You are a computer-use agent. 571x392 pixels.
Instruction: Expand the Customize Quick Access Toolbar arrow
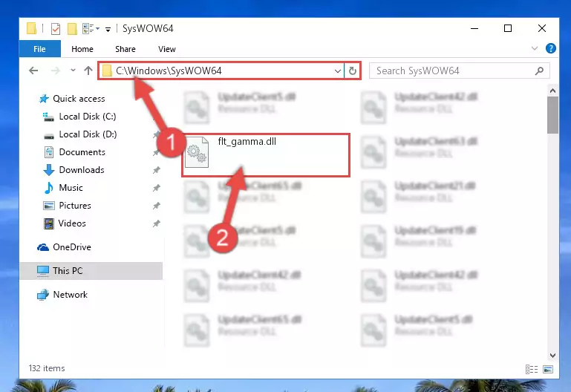[108, 30]
